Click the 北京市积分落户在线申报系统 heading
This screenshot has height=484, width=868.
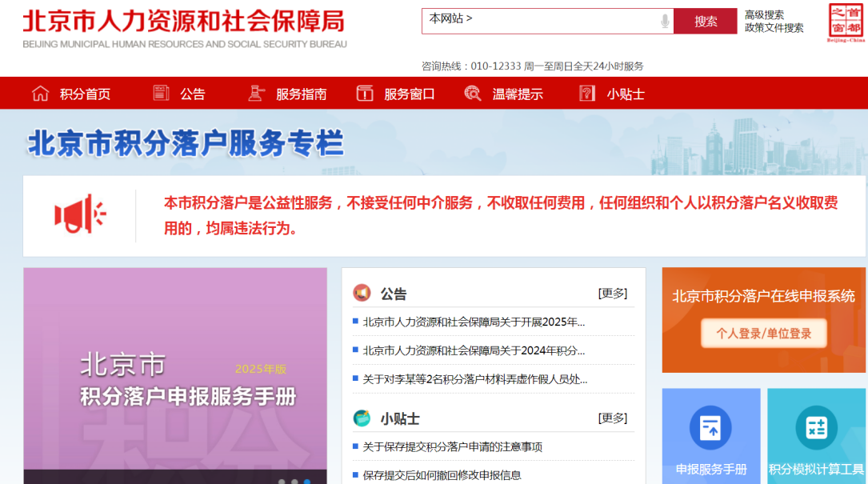(763, 296)
